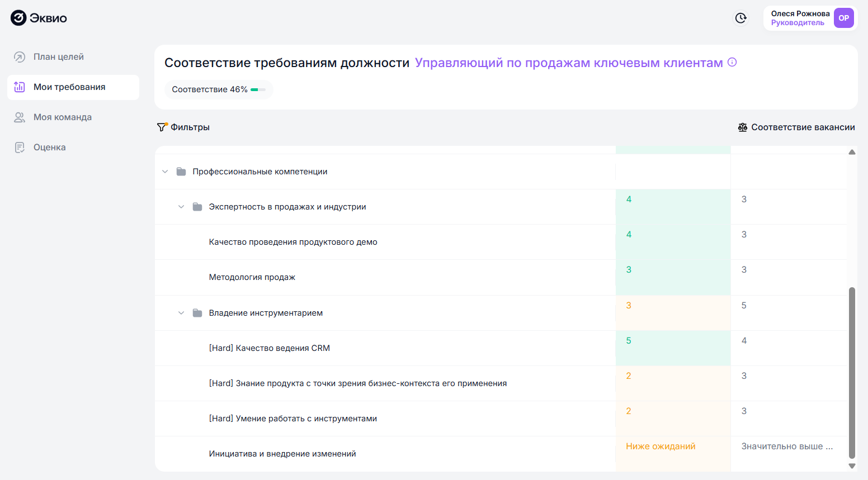868x480 pixels.
Task: Open the Оценка section
Action: (73, 148)
